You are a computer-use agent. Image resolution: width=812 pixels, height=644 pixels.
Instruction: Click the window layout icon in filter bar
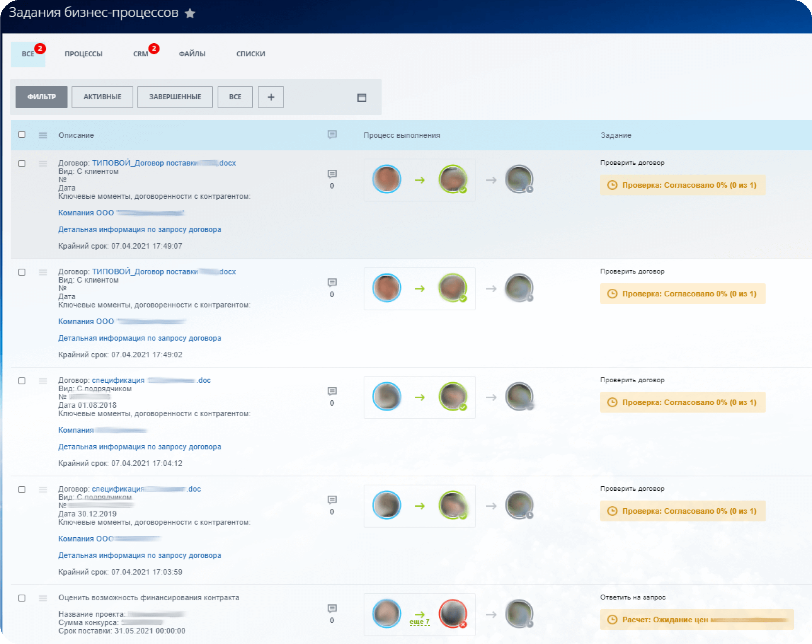[361, 97]
